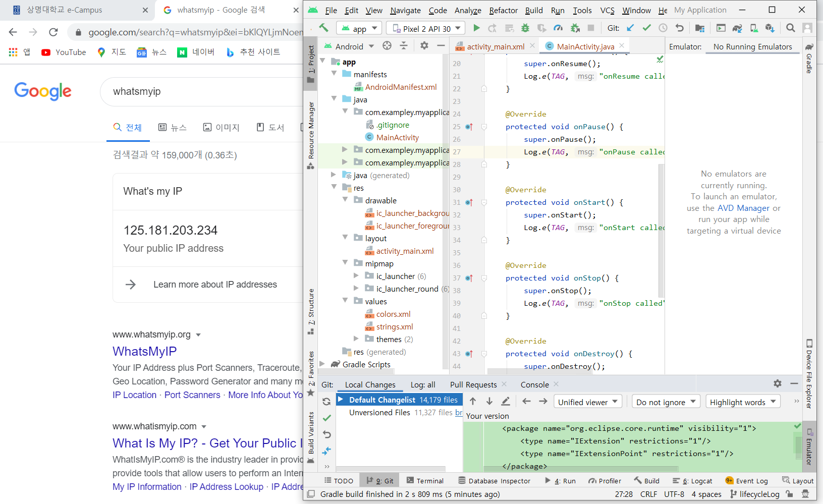Click the Git update project arrow
823x504 pixels.
pyautogui.click(x=630, y=28)
